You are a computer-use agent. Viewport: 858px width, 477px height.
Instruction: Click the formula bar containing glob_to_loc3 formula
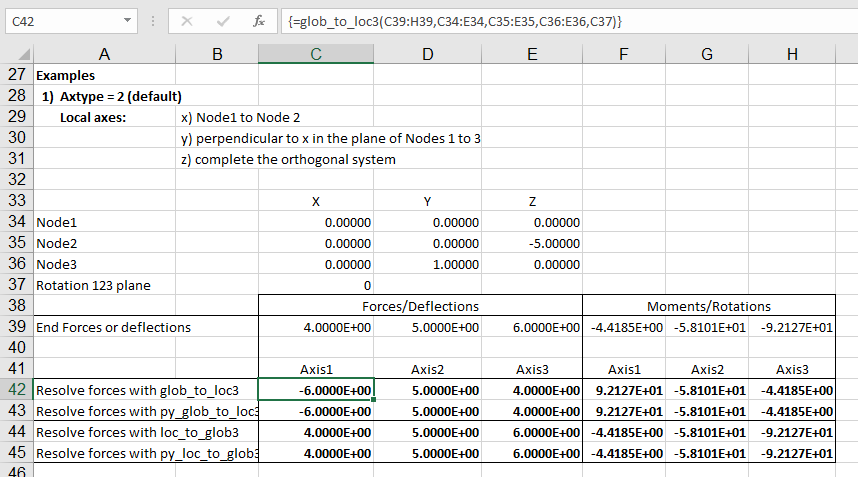(560, 20)
